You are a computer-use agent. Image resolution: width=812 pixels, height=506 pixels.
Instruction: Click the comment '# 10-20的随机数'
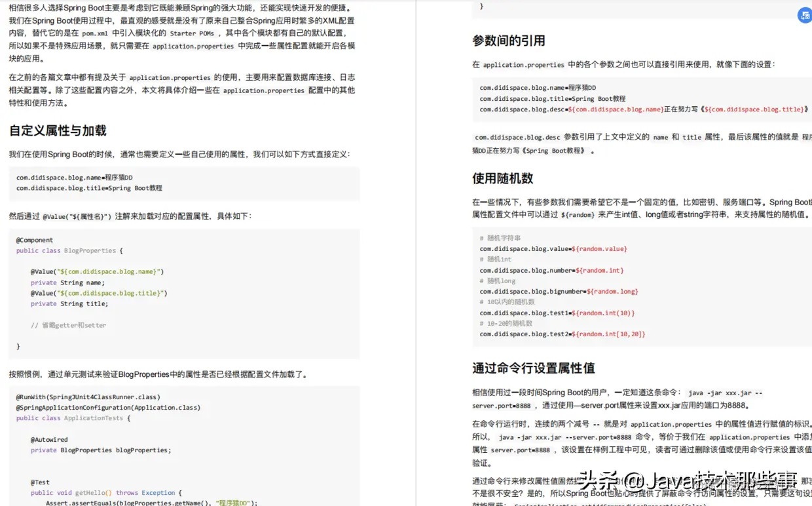coord(506,323)
